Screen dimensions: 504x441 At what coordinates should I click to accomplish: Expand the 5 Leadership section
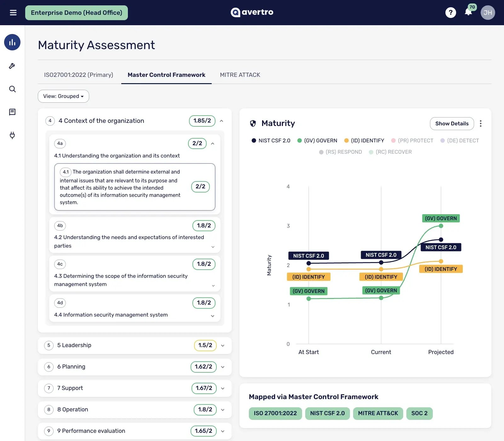point(223,346)
